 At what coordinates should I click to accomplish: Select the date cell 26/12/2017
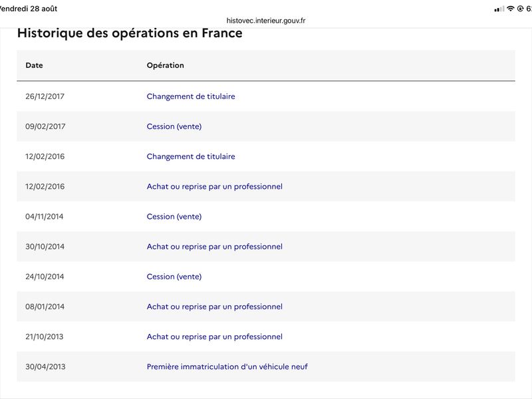pyautogui.click(x=45, y=96)
